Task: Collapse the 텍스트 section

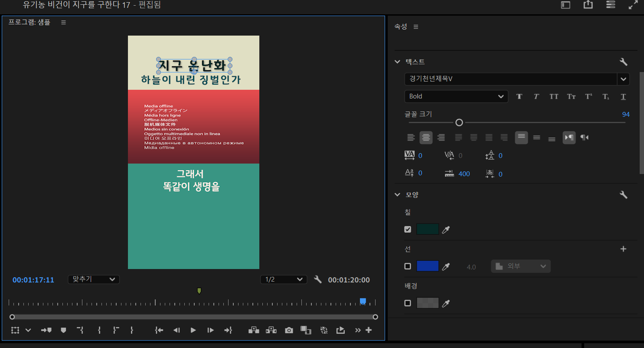Action: 397,62
